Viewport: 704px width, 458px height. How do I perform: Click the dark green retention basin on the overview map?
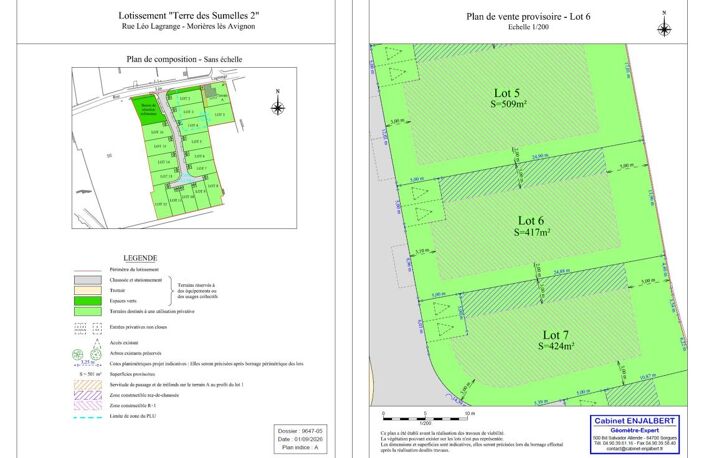point(148,110)
